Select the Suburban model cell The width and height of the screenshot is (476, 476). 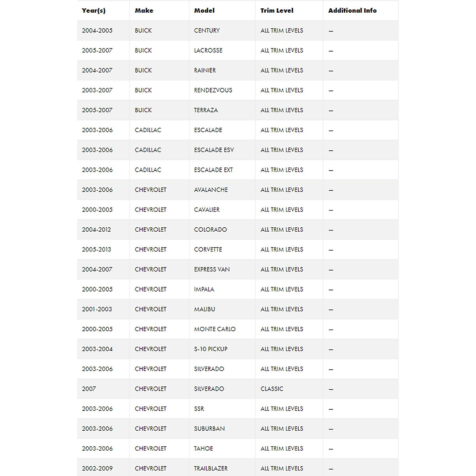tap(209, 428)
